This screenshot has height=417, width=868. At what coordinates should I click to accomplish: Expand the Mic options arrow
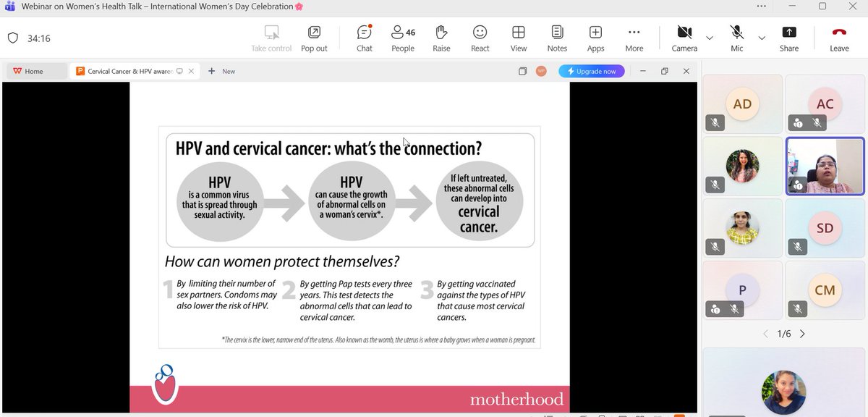click(x=762, y=38)
